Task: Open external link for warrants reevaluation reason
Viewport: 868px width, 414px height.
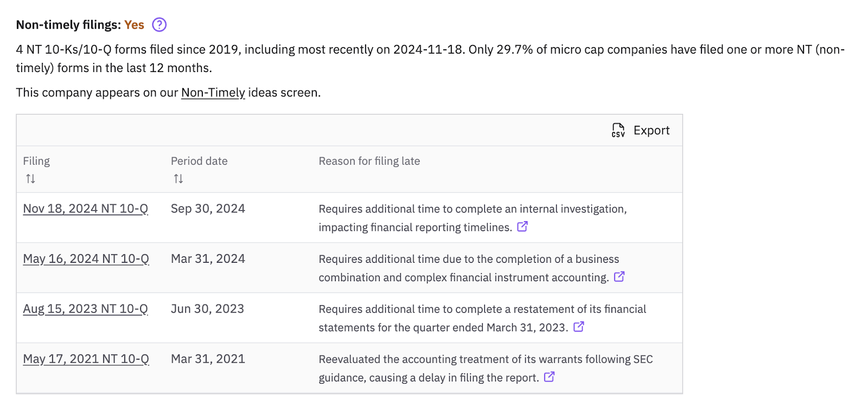Action: pos(549,377)
